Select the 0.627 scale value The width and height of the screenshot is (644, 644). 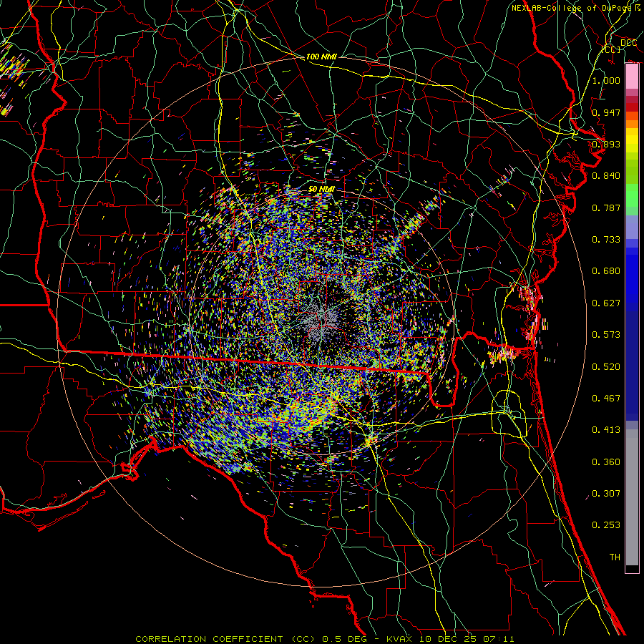point(606,303)
